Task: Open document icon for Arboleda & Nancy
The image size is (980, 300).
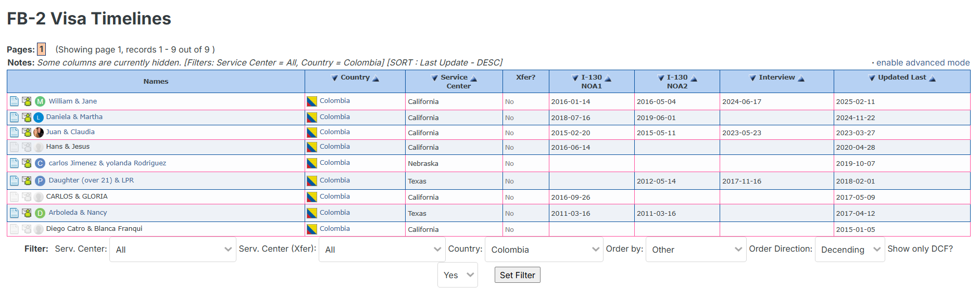Action: [14, 213]
